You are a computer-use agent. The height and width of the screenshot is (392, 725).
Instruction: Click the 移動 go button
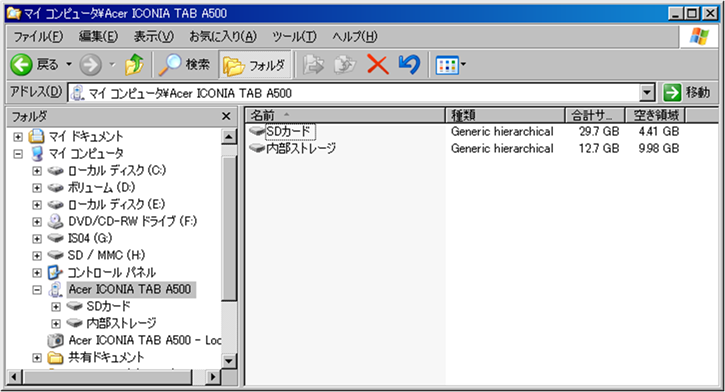pos(687,92)
